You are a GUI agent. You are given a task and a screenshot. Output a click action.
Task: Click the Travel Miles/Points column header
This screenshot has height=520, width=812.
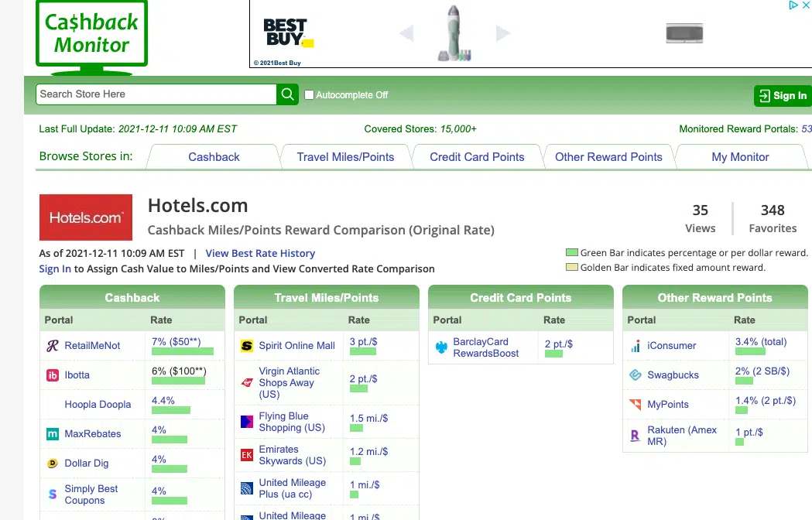click(x=326, y=298)
